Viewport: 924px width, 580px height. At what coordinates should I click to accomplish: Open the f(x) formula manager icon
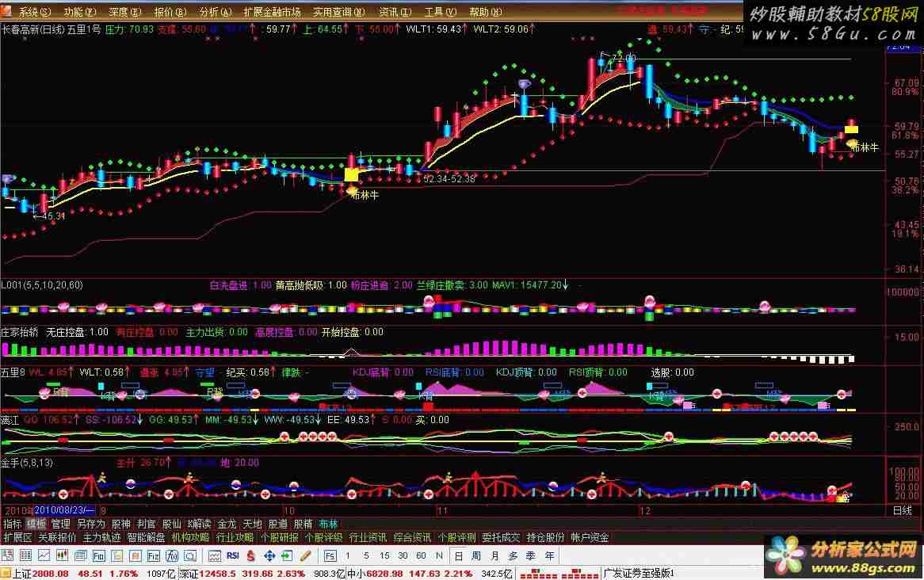tap(171, 555)
